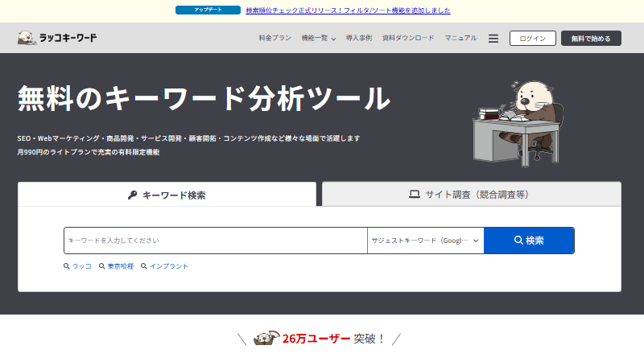Switch to the サイト調査（競合調査等） tab
644x362 pixels.
(x=472, y=194)
